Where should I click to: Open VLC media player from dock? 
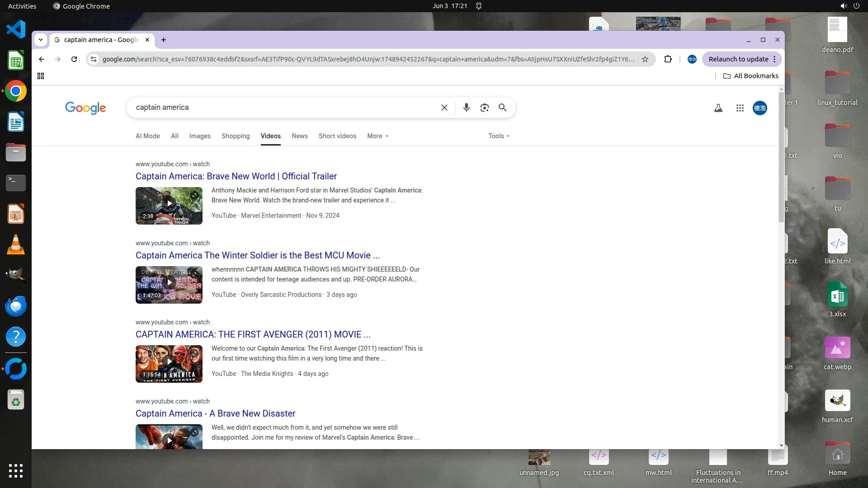click(x=16, y=244)
